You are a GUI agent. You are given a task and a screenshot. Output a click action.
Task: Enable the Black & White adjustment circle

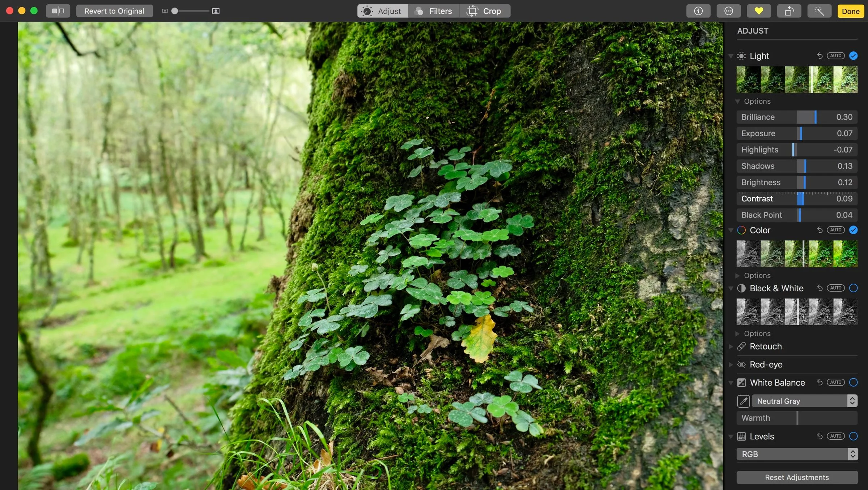pos(853,288)
